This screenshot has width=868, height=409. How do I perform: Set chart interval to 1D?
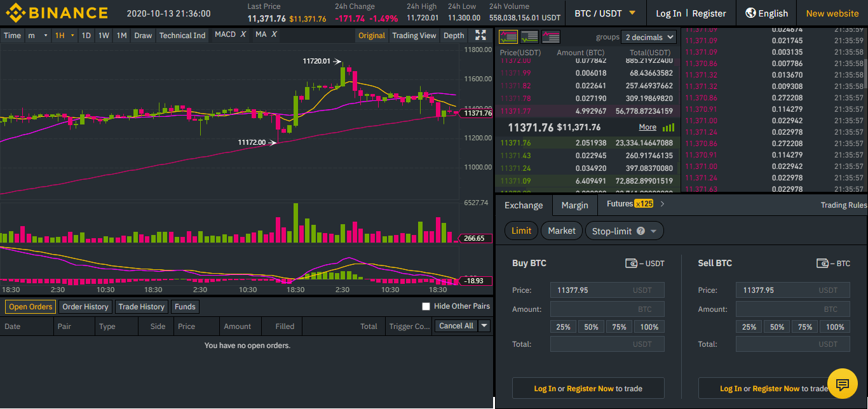(x=86, y=36)
